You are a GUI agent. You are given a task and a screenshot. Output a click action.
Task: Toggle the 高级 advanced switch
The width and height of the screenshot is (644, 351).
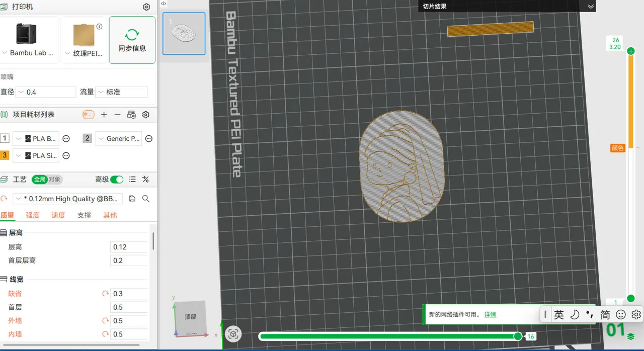point(117,180)
